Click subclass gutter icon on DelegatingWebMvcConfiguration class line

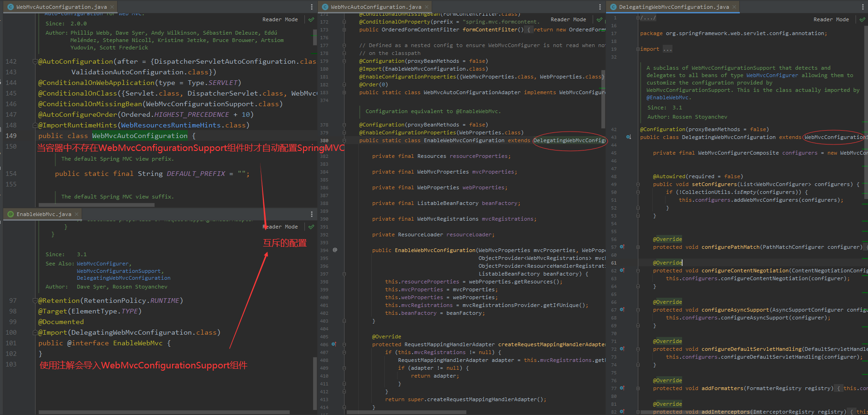(x=628, y=137)
